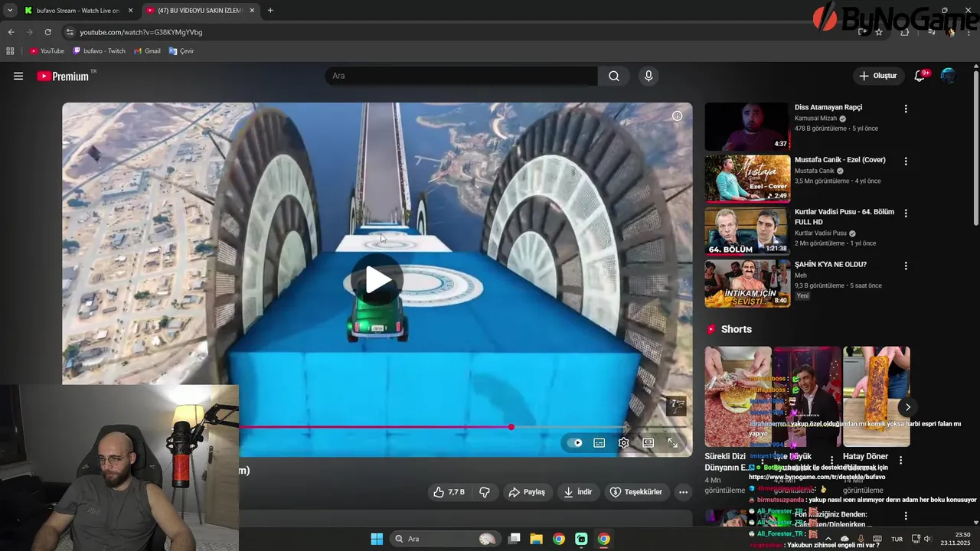Enter full screen on the video
This screenshot has height=551, width=980.
point(672,442)
